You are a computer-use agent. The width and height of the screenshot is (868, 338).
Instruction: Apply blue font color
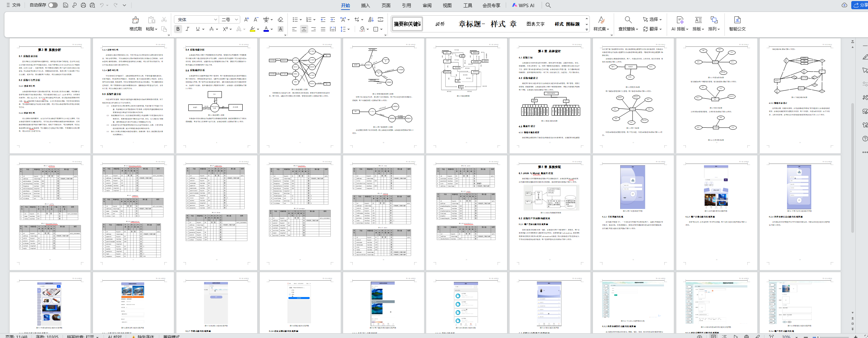tap(266, 29)
